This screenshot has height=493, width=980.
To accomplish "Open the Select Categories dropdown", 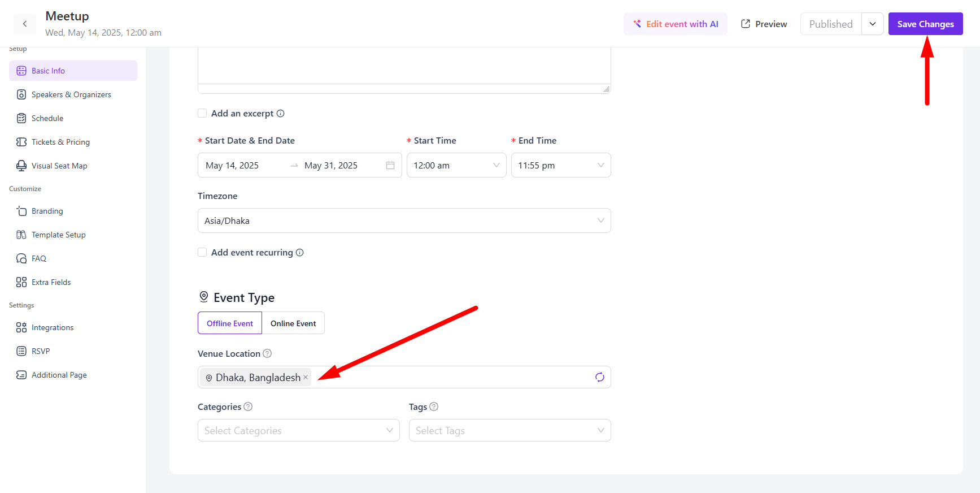I will click(x=299, y=430).
